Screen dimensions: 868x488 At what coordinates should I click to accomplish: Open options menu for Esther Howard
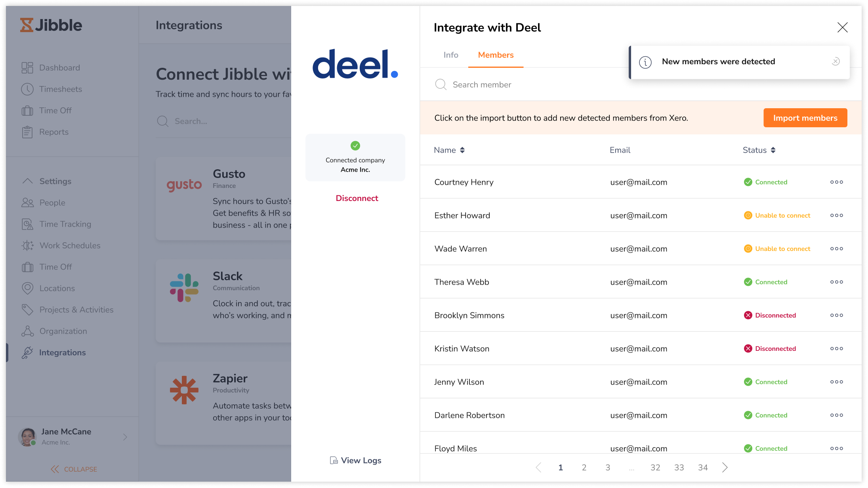pos(836,215)
